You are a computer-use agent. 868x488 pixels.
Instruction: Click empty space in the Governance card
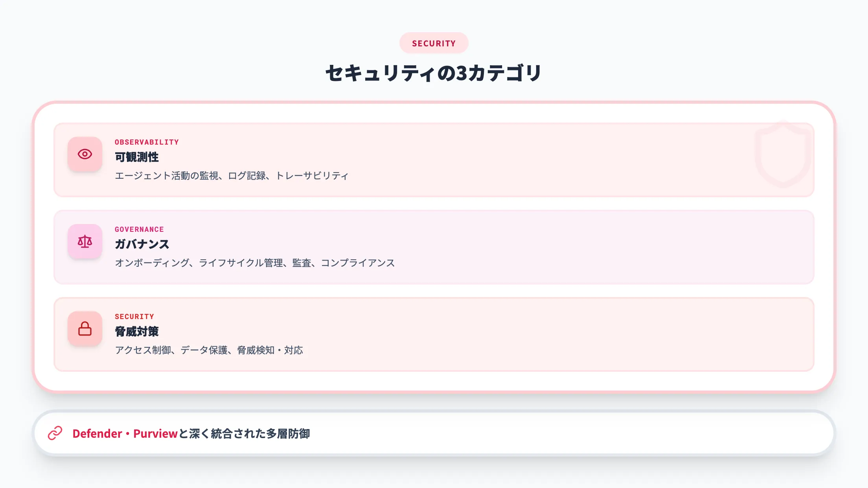tap(590, 248)
